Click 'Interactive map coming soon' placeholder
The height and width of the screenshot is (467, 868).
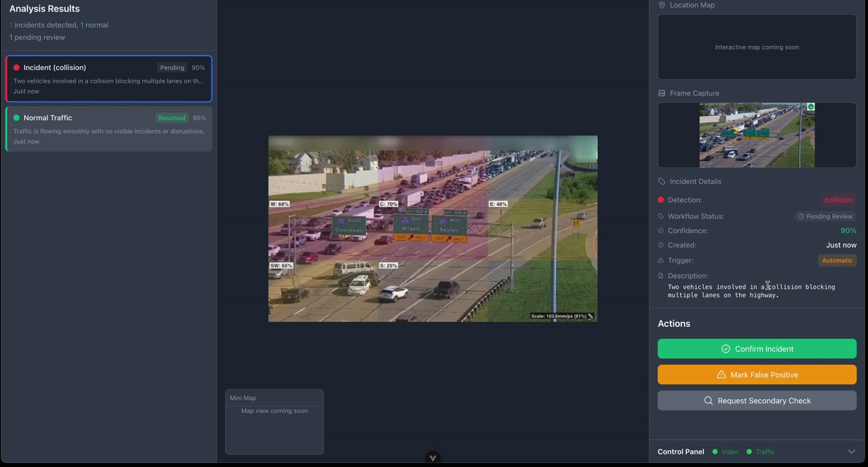click(x=757, y=47)
